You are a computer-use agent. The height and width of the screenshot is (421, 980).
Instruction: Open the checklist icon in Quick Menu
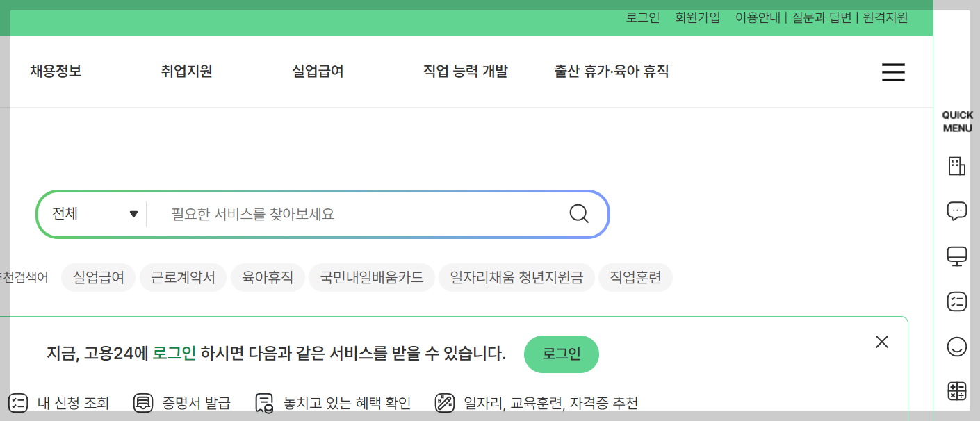pyautogui.click(x=957, y=302)
